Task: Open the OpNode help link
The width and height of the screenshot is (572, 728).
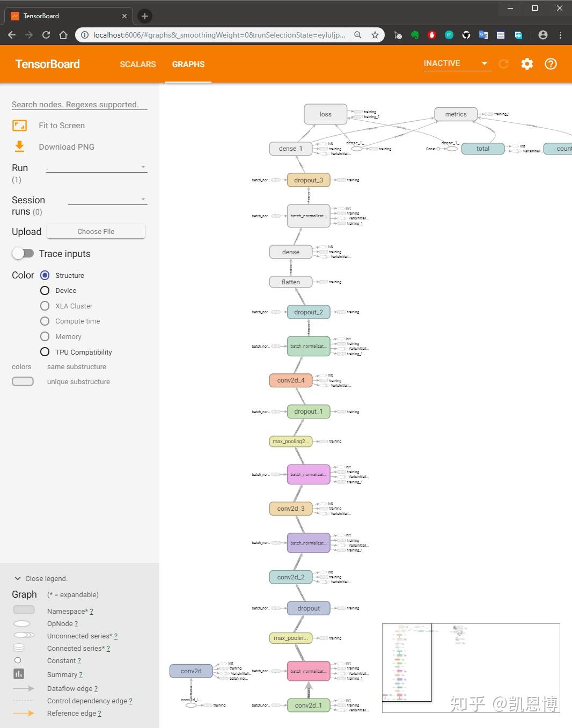Action: tap(76, 623)
